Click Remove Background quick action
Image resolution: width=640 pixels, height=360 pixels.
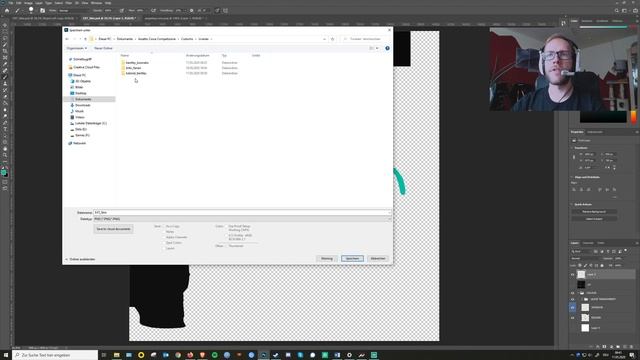[594, 212]
